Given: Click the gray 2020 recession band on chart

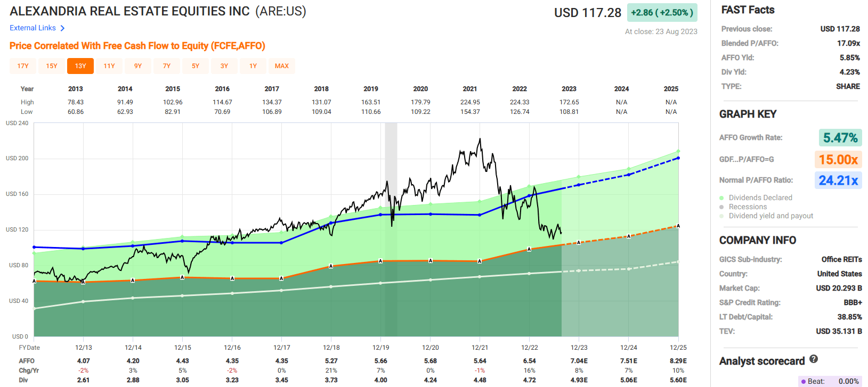Looking at the screenshot, I should pos(391,229).
